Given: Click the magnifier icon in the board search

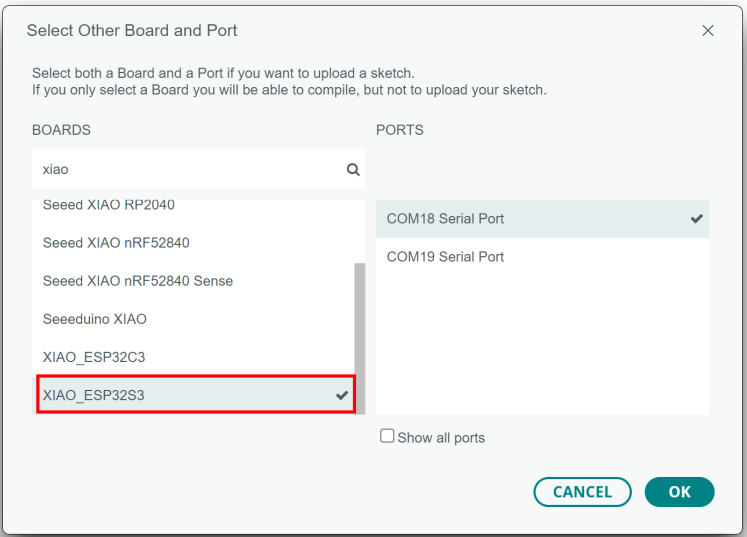Looking at the screenshot, I should (352, 170).
